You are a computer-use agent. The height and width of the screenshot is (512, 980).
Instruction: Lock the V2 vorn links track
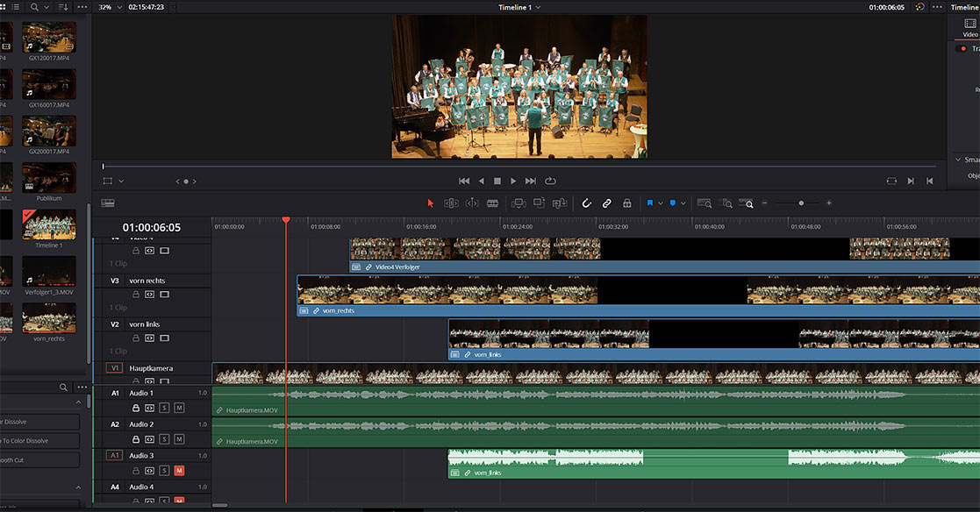(x=136, y=338)
